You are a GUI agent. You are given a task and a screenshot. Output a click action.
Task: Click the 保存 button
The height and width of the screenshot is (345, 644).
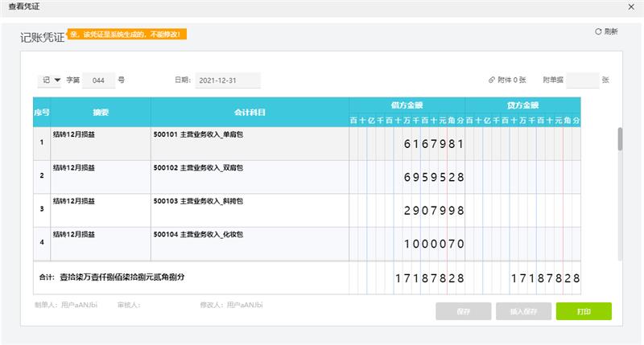point(463,311)
